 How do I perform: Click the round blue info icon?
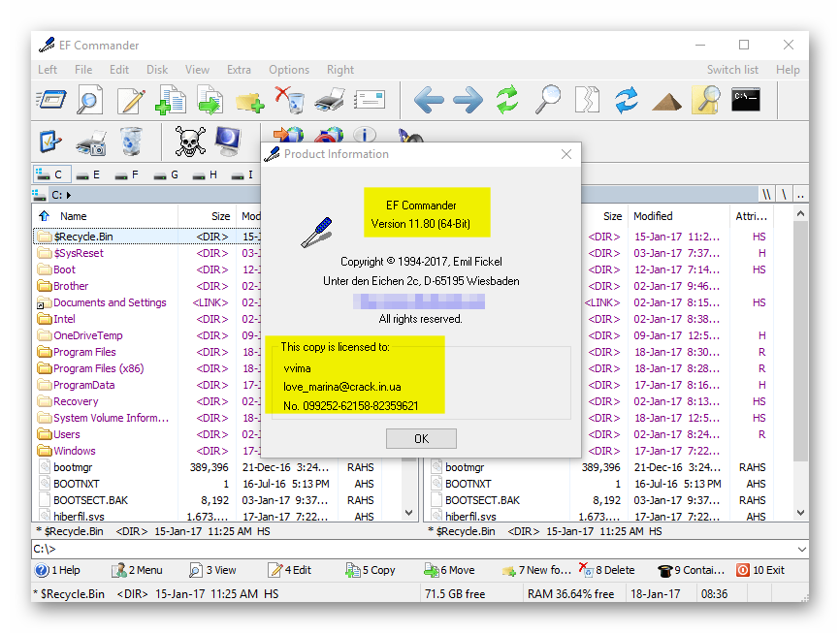click(365, 135)
